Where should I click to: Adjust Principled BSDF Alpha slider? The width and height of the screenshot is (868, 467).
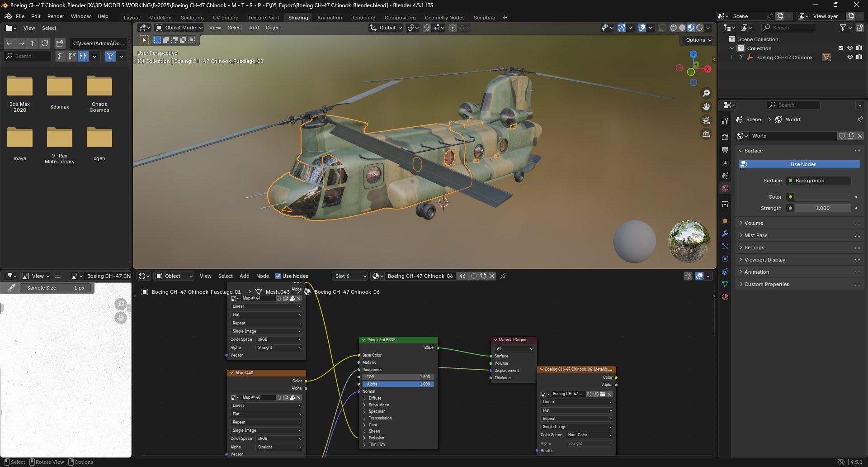(398, 384)
